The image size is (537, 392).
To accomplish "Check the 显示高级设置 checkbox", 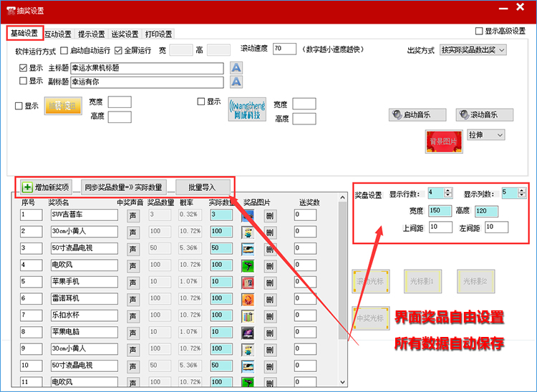I will 480,31.
